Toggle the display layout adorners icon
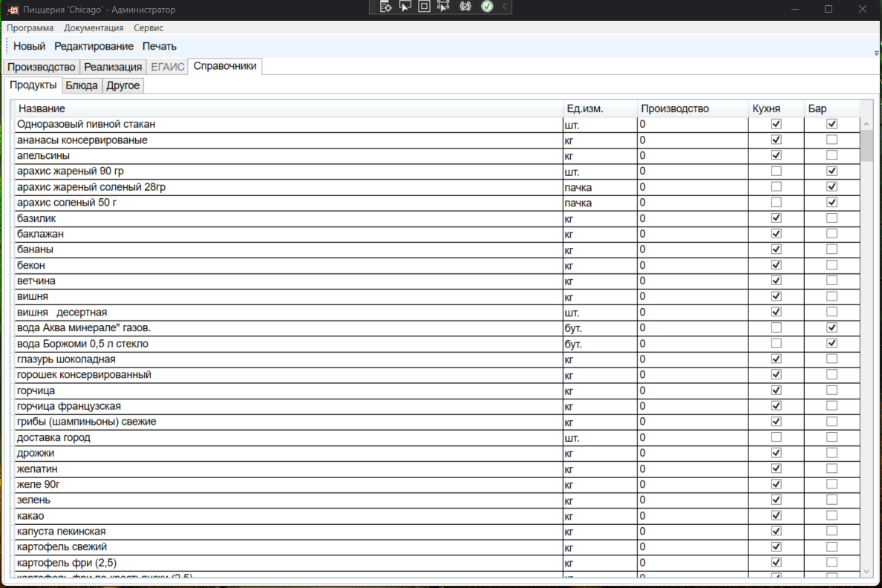 coord(424,7)
